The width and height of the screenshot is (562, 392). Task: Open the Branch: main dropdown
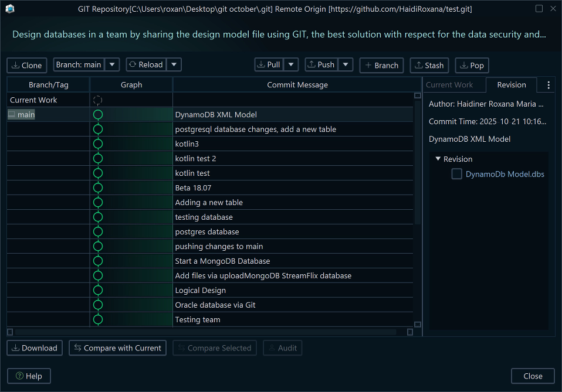(111, 65)
